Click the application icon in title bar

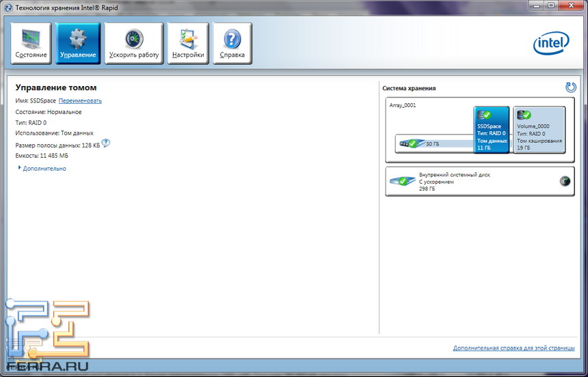[8, 8]
